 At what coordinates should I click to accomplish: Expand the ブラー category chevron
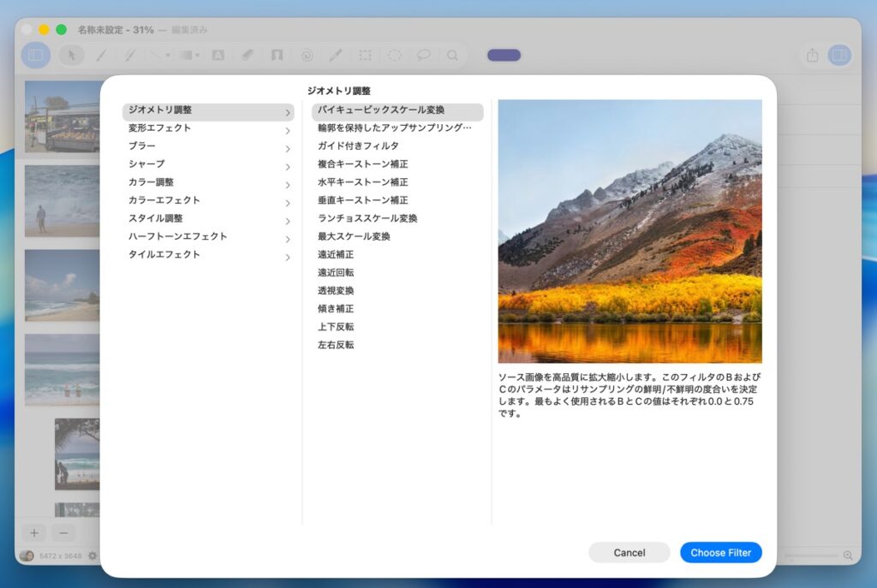pyautogui.click(x=287, y=149)
